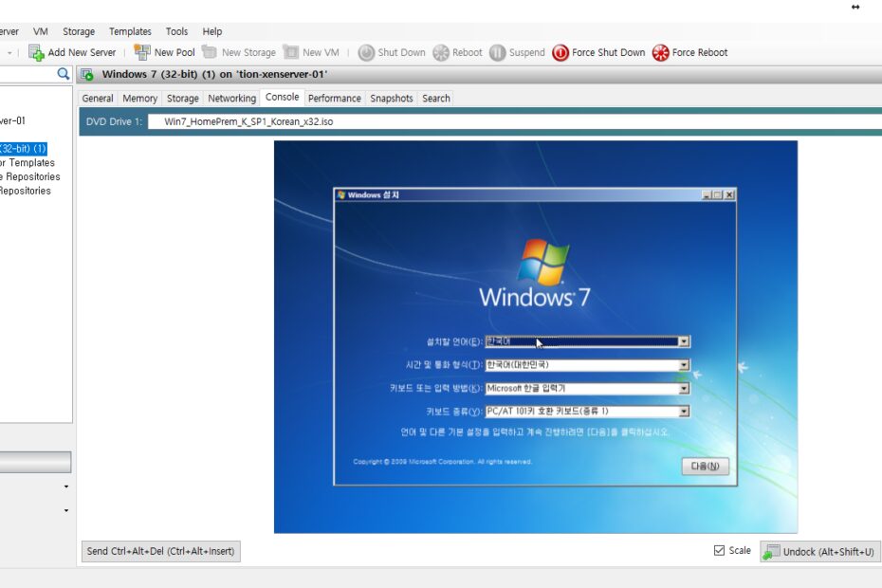
Task: Switch to the Performance tab
Action: pos(335,99)
